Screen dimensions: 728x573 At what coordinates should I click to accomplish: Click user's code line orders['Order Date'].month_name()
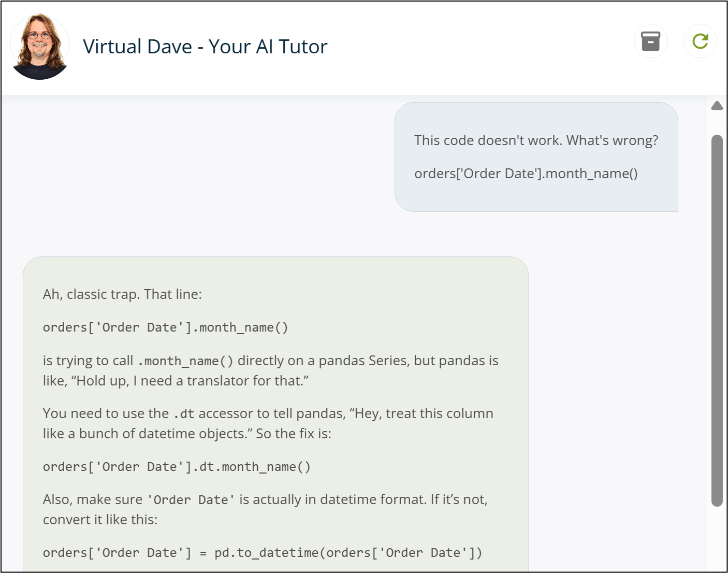click(526, 174)
